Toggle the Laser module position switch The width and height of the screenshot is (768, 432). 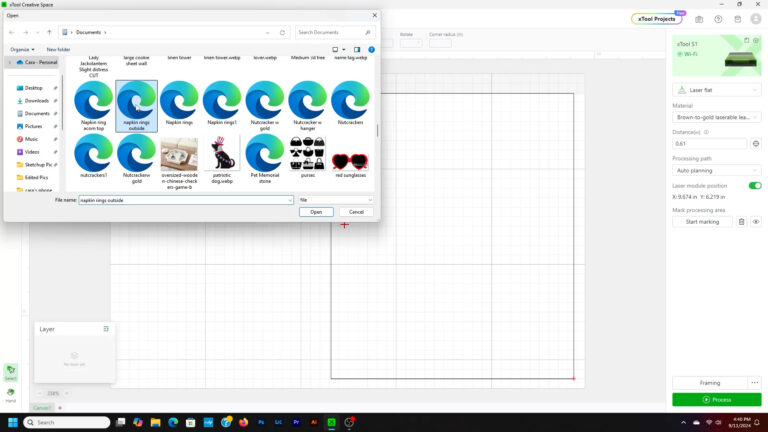pyautogui.click(x=755, y=185)
